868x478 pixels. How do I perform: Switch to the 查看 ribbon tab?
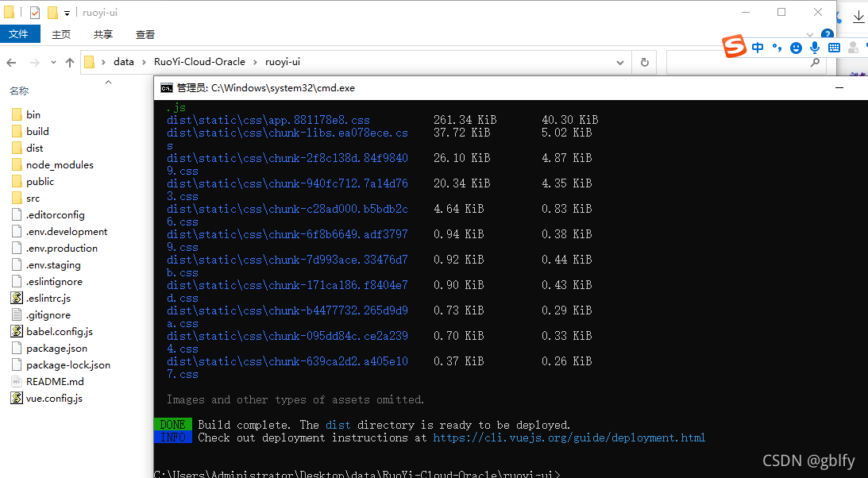pos(145,34)
